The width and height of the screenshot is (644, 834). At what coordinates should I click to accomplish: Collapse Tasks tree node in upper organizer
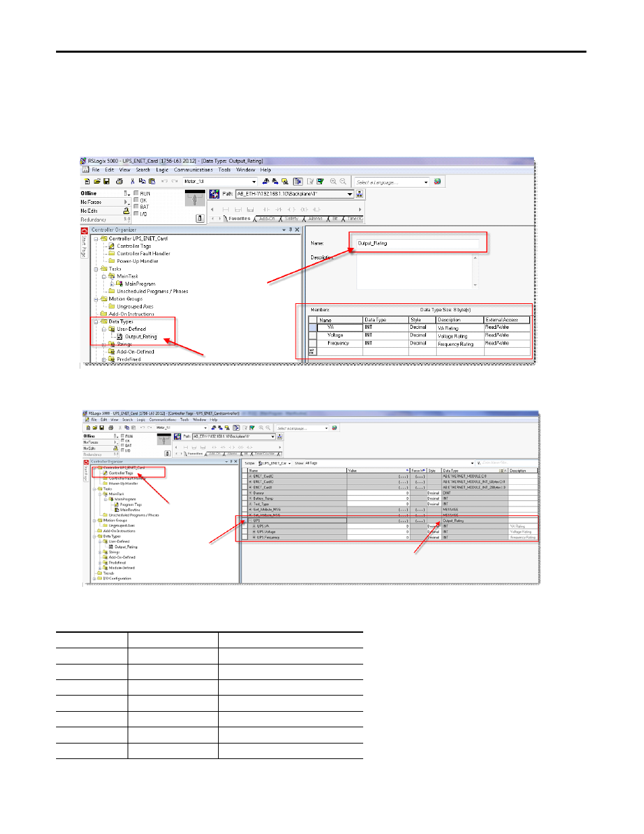96,269
